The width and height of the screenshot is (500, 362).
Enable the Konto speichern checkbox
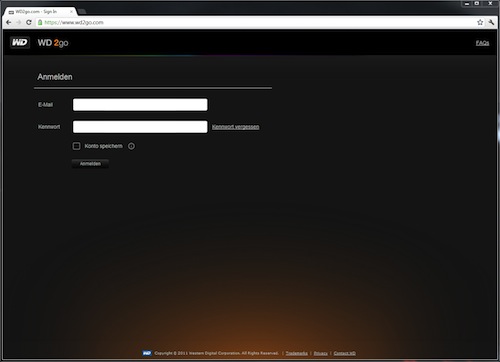pyautogui.click(x=76, y=146)
